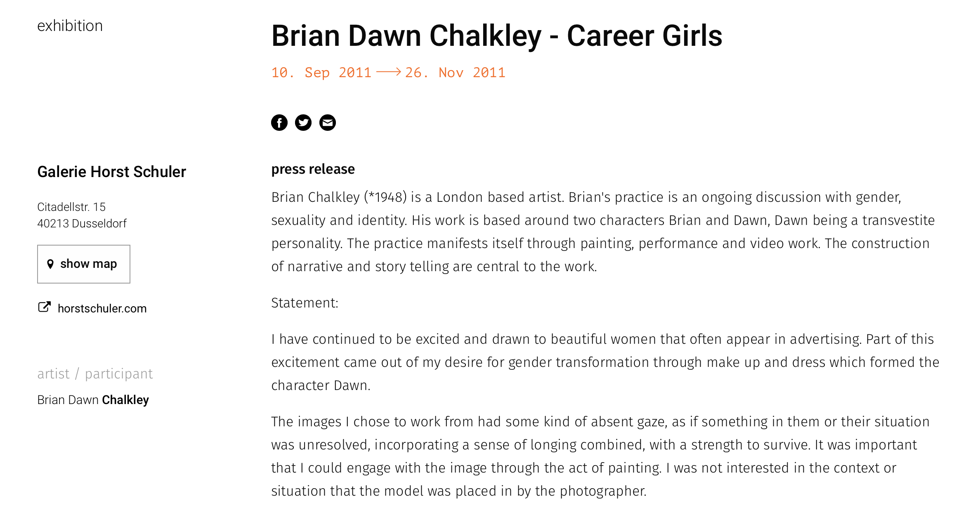
Task: Share the exhibition on Facebook
Action: (x=279, y=123)
